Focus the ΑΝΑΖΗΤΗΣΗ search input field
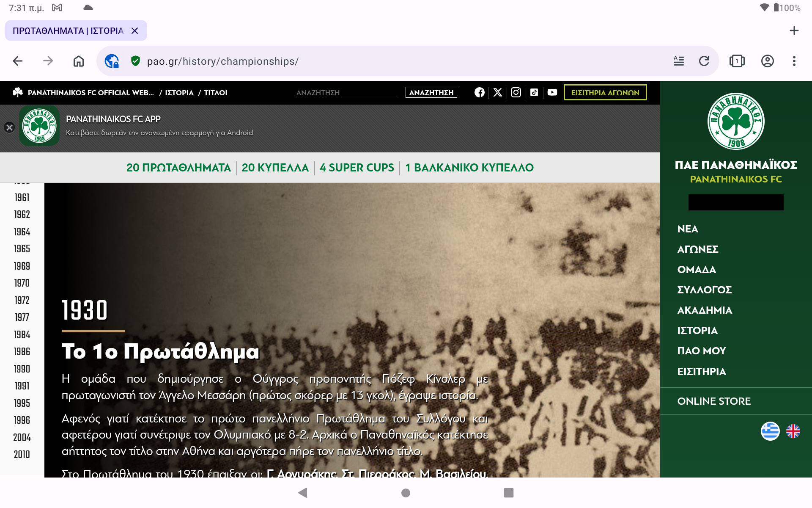Screen dimensions: 812x508 [x=346, y=92]
